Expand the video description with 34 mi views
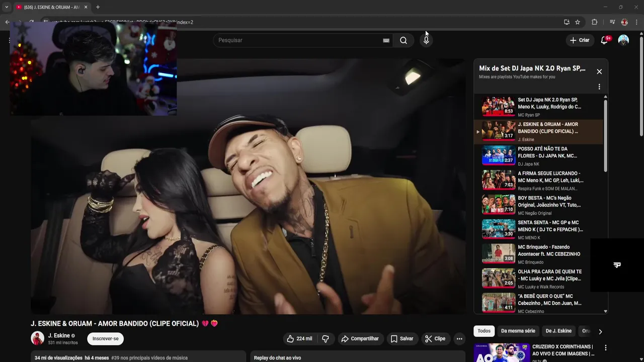This screenshot has width=644, height=362. click(x=138, y=357)
